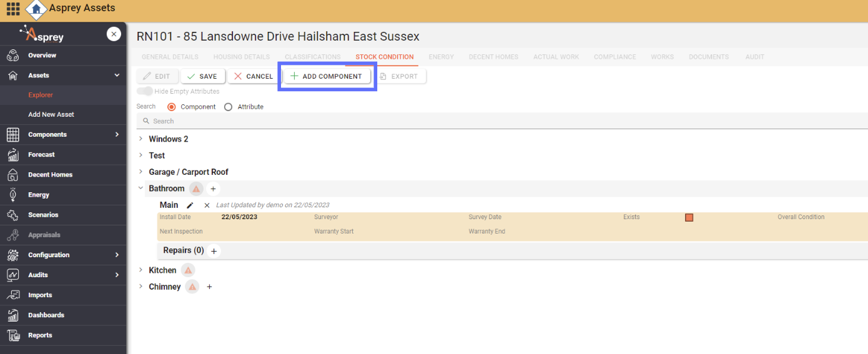The image size is (868, 354).
Task: Select the Component search radio button
Action: [x=172, y=107]
